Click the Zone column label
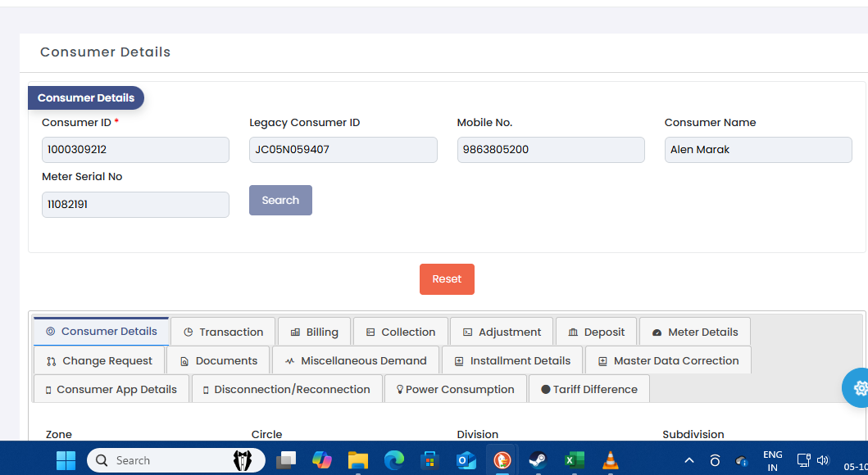Screen dimensions: 868x475 pos(59,435)
